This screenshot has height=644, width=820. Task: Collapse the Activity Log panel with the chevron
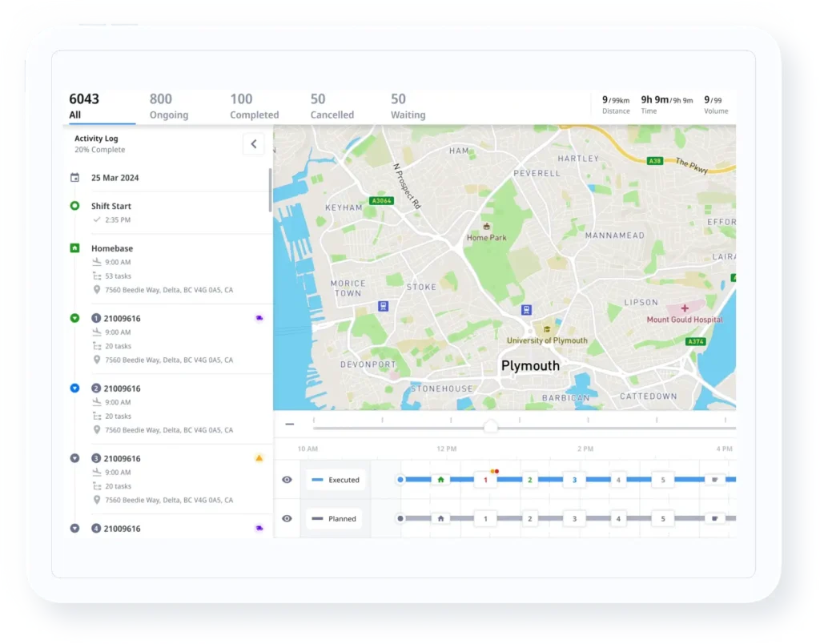point(254,144)
